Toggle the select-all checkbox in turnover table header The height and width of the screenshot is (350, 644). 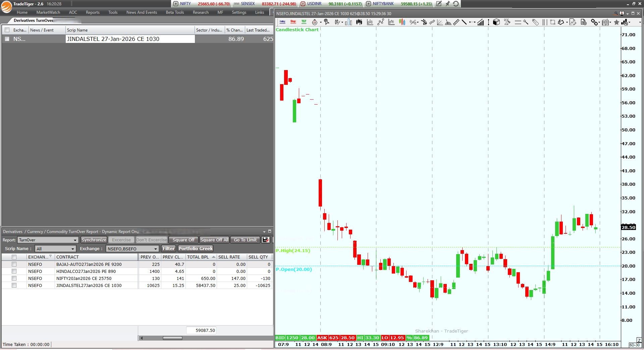(x=14, y=257)
